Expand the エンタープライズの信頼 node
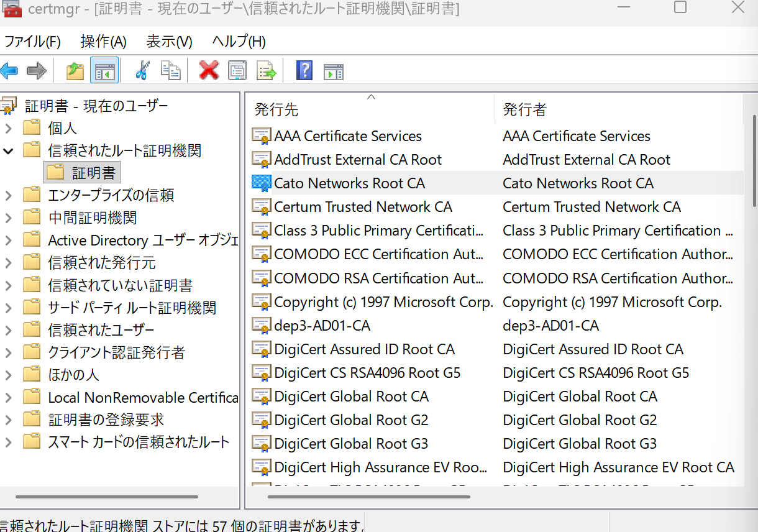758x532 pixels. coord(8,196)
